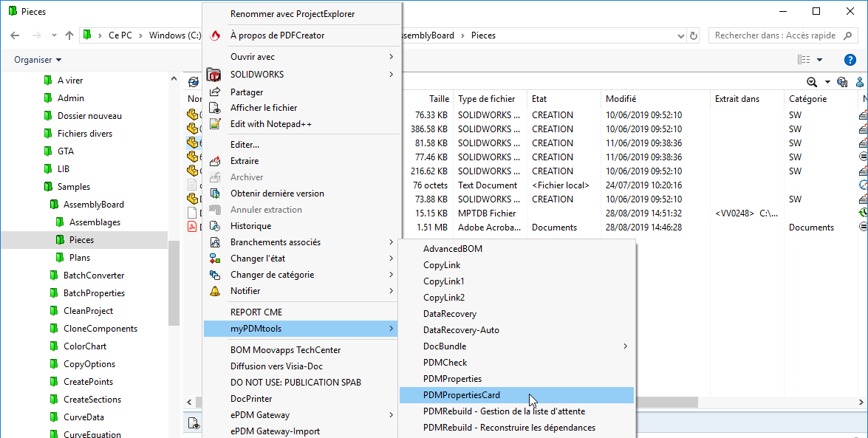This screenshot has height=438, width=868.
Task: Open the BatchConverter folder in tree
Action: click(93, 276)
